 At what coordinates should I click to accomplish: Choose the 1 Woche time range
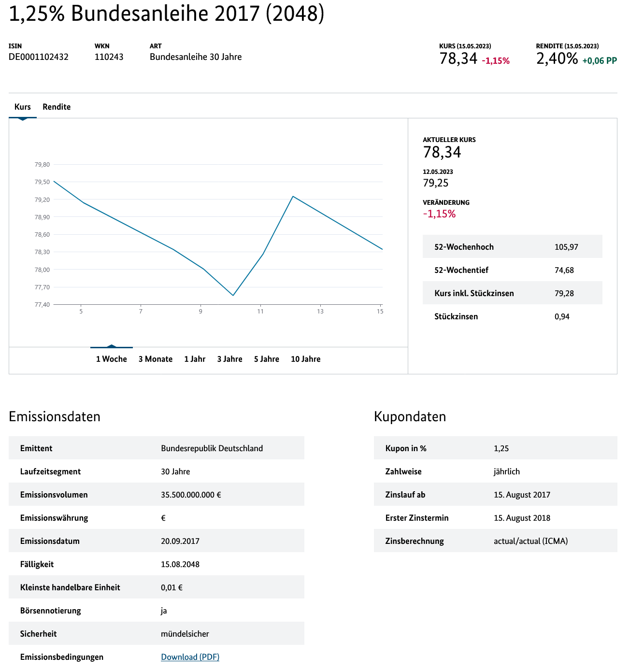tap(112, 359)
